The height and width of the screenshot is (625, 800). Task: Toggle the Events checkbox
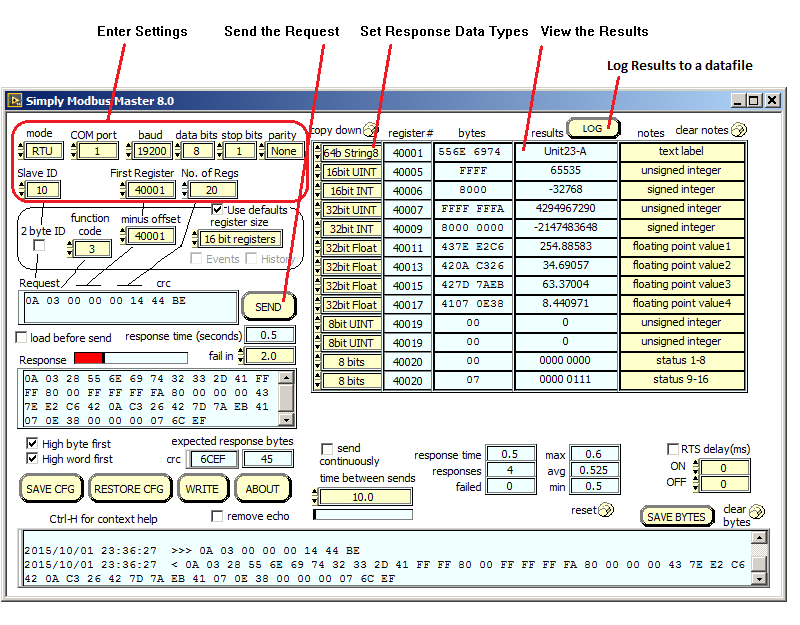[x=196, y=258]
